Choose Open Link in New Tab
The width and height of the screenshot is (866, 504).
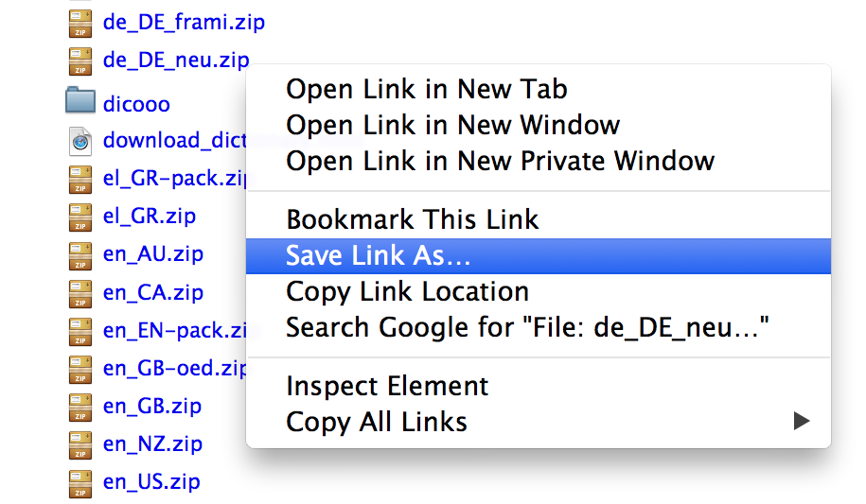tap(427, 90)
